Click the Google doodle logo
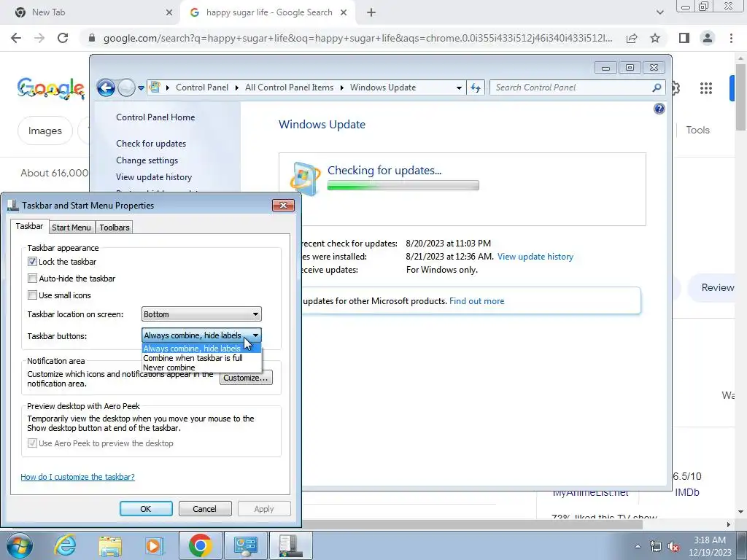This screenshot has width=747, height=560. (51, 88)
